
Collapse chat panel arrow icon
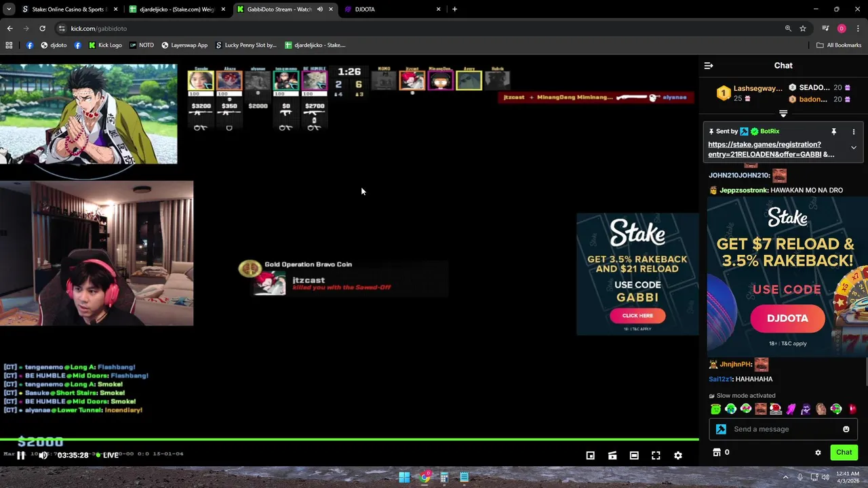709,66
